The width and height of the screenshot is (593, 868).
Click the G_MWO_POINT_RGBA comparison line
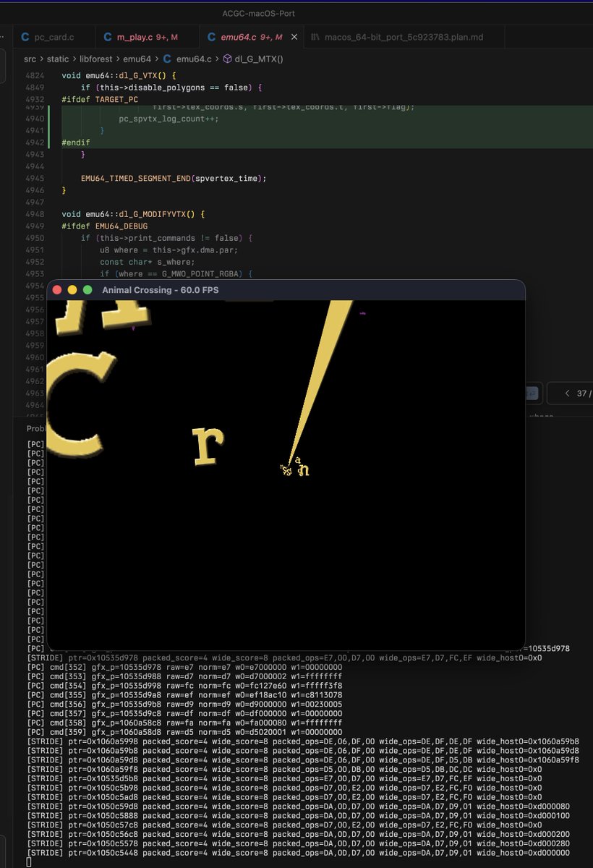pyautogui.click(x=176, y=273)
